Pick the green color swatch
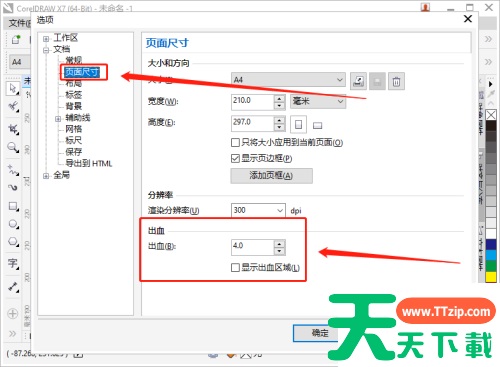Viewport: 500px width, 367px height. coord(491,266)
